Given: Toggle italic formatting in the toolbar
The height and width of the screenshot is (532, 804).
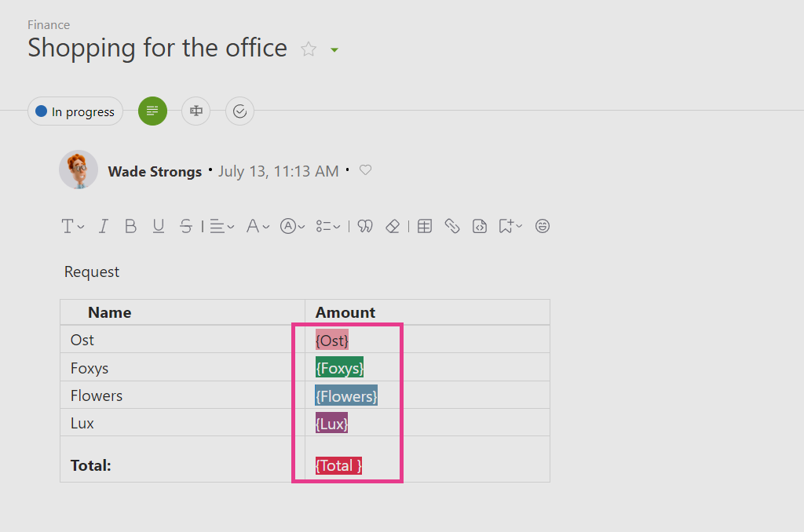Looking at the screenshot, I should (x=104, y=226).
